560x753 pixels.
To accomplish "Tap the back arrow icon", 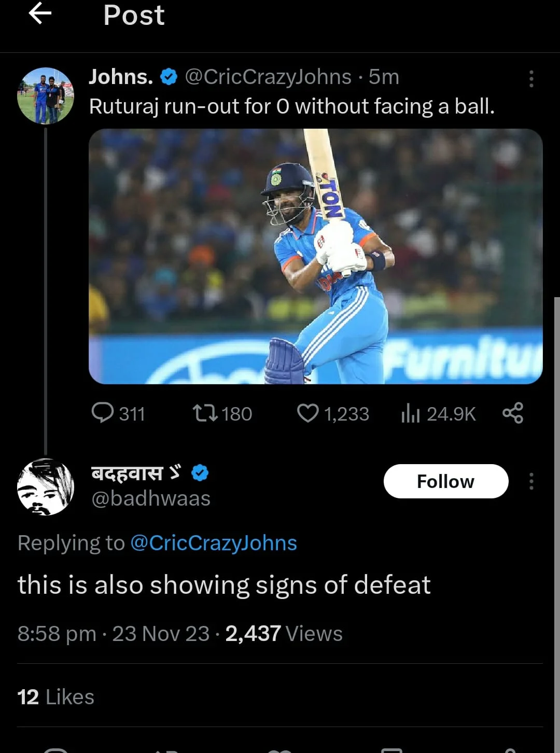I will pos(40,13).
